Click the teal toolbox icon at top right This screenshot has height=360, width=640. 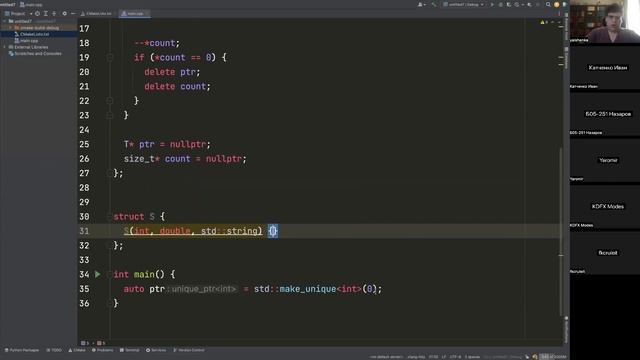(564, 4)
